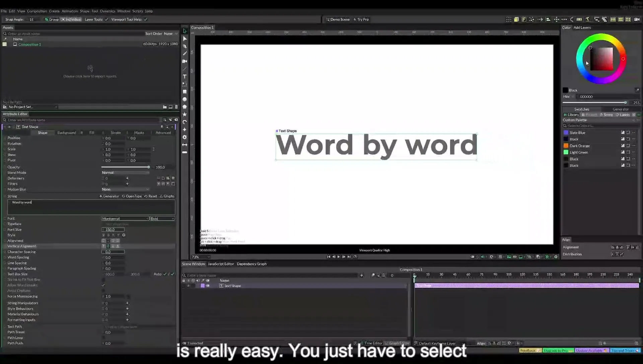
Task: Select the Camera tool in the toolbar
Action: pos(185,61)
